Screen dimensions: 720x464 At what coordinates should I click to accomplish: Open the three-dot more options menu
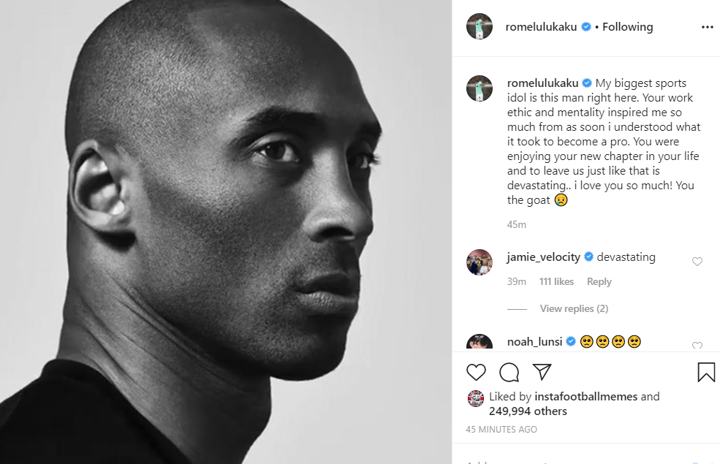[707, 28]
